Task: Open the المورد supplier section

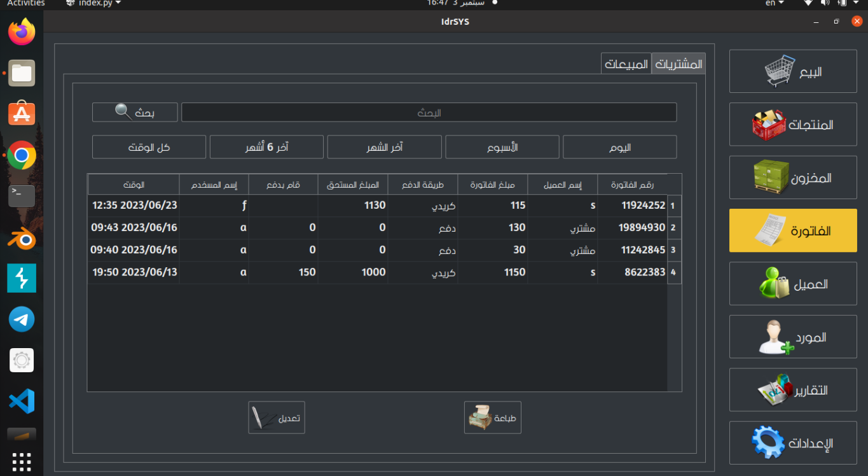Action: (793, 337)
